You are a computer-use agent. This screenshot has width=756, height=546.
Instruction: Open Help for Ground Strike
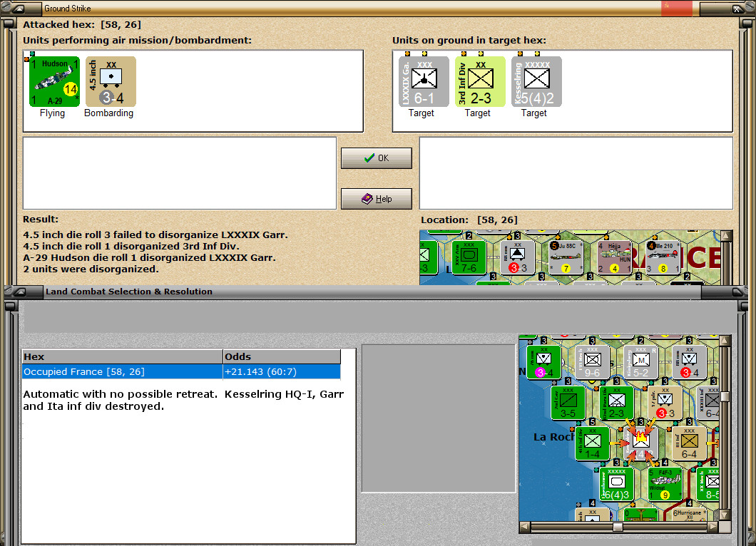pyautogui.click(x=377, y=199)
